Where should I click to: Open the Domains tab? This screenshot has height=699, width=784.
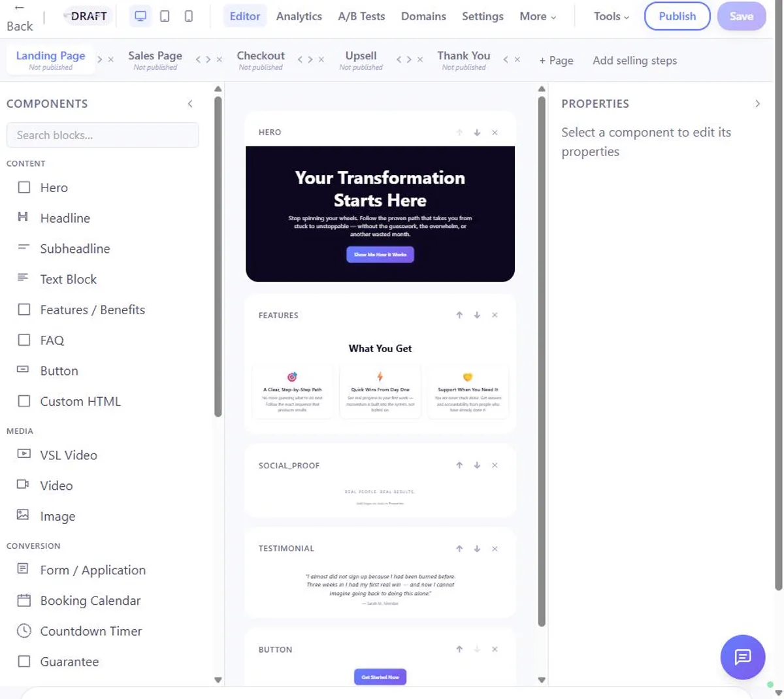click(423, 16)
